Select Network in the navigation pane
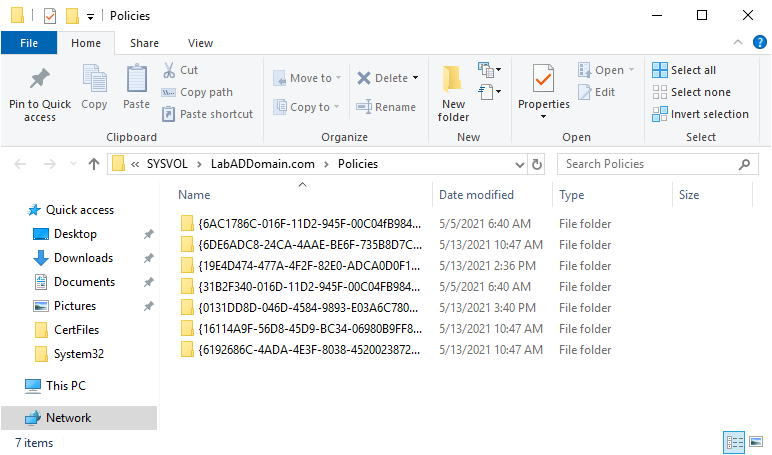This screenshot has width=772, height=455. click(68, 418)
